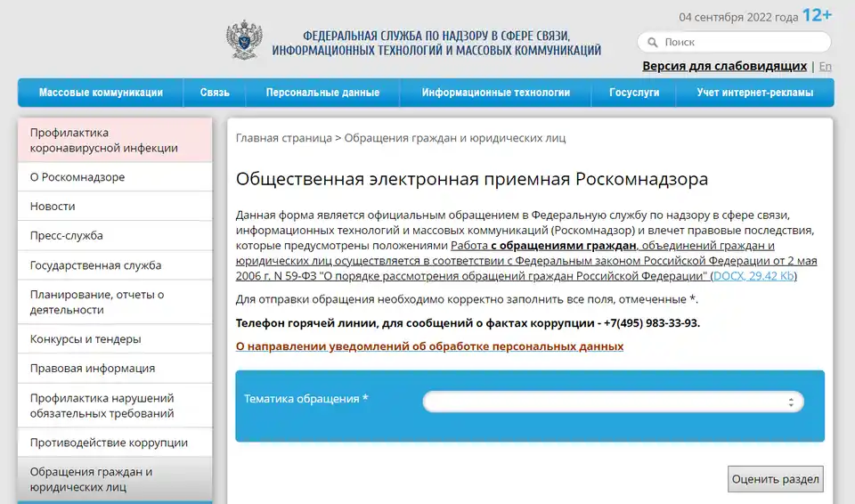The height and width of the screenshot is (504, 855).
Task: Open Массовые коммуникации menu
Action: pos(101,93)
